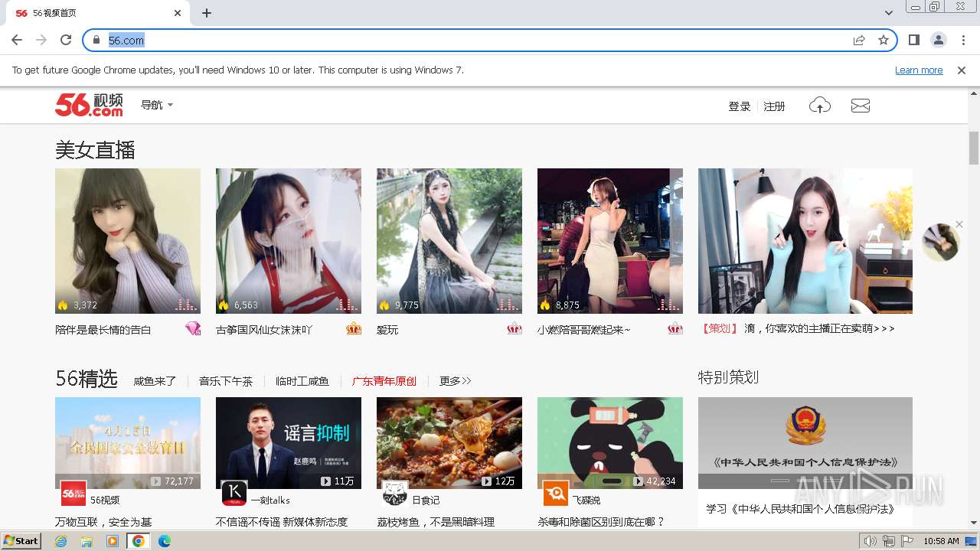This screenshot has width=980, height=551.
Task: Click the 爱玩 stream title
Action: 387,330
